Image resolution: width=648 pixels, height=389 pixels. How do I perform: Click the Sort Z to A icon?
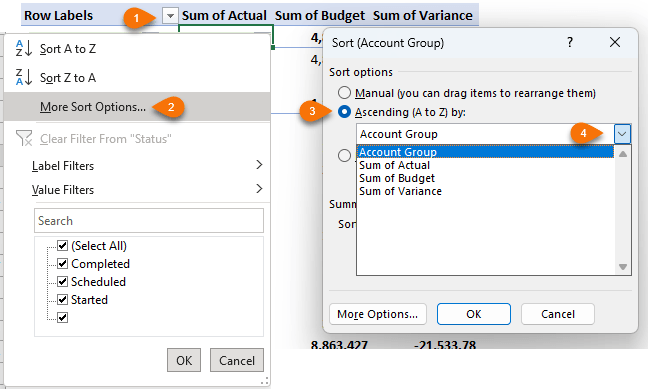pyautogui.click(x=24, y=77)
